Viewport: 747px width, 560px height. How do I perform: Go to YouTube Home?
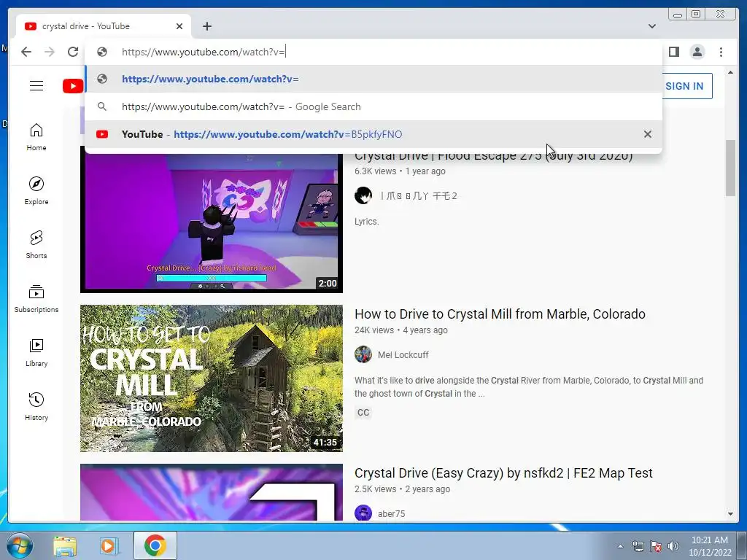coord(36,137)
